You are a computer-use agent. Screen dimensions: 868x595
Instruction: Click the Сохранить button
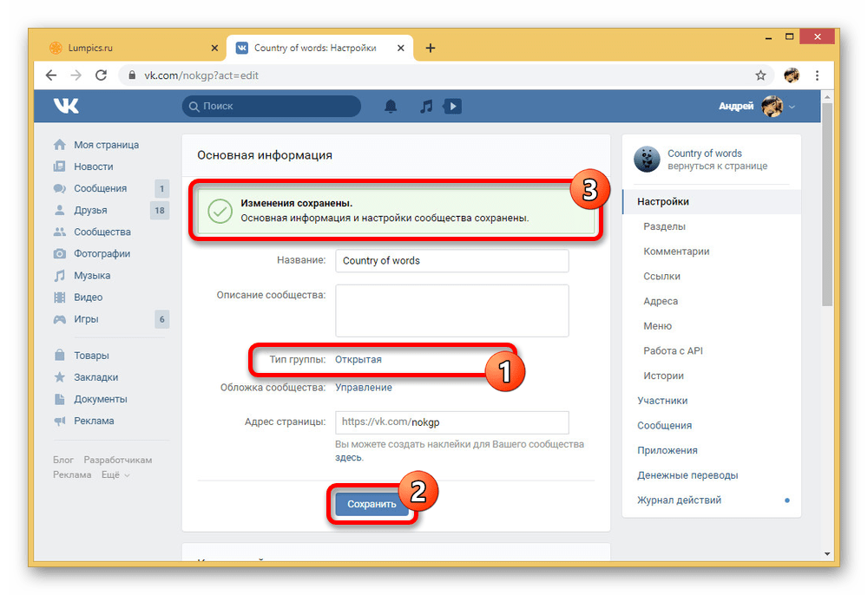tap(372, 504)
